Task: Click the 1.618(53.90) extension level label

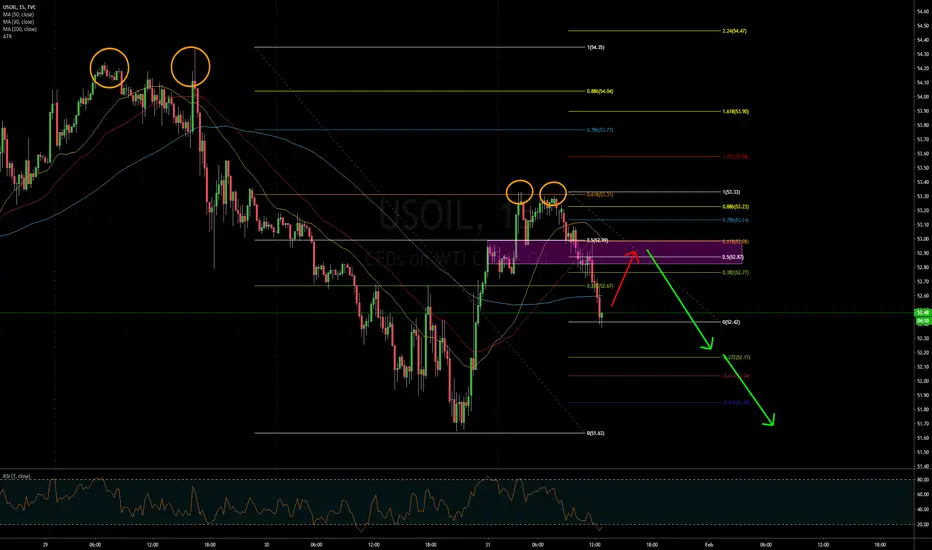Action: (735, 111)
